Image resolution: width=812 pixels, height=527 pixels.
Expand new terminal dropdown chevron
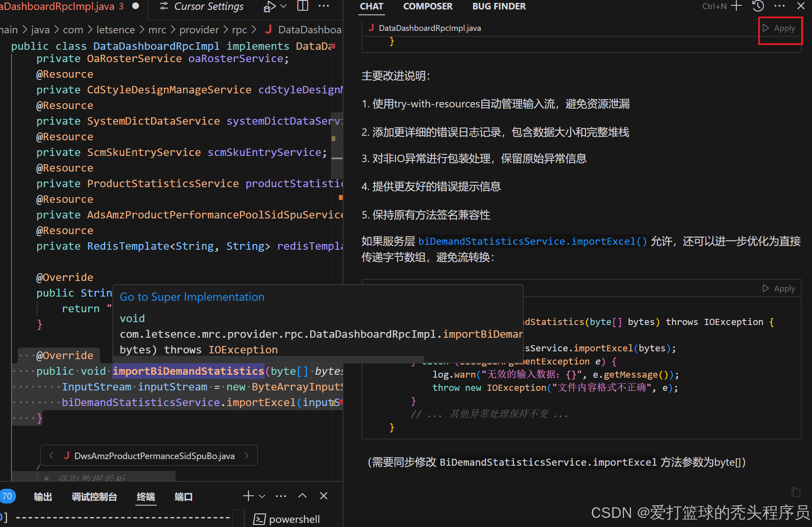coord(262,497)
